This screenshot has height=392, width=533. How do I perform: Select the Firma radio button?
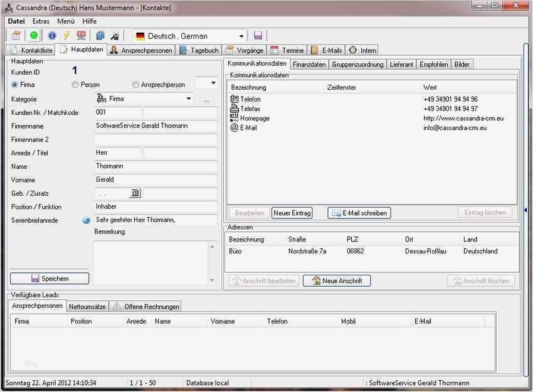[14, 85]
